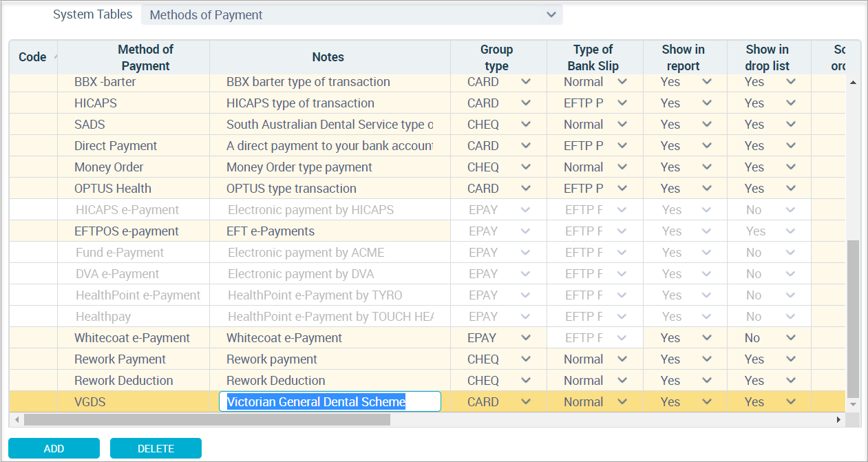Click 'Electronic payment by ACME' notes cell
Image resolution: width=868 pixels, height=462 pixels.
tap(330, 252)
